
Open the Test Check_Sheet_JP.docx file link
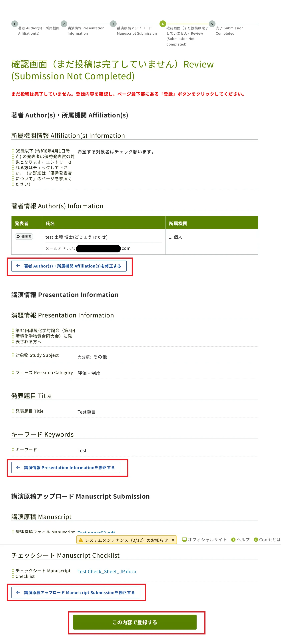pyautogui.click(x=107, y=571)
